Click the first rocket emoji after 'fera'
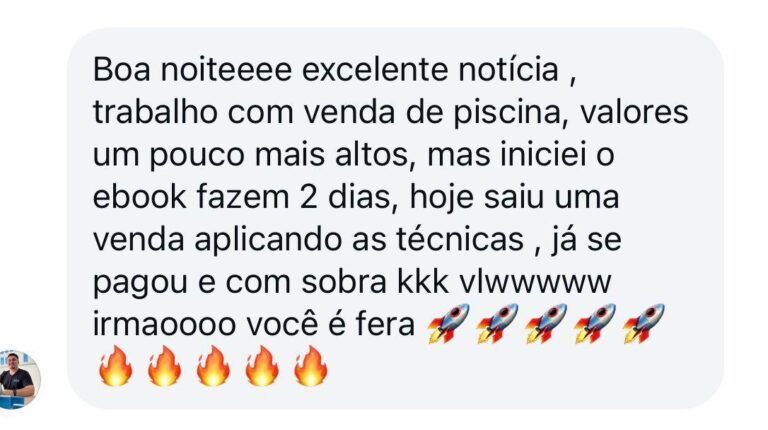Screen dimensions: 768x430 point(448,323)
